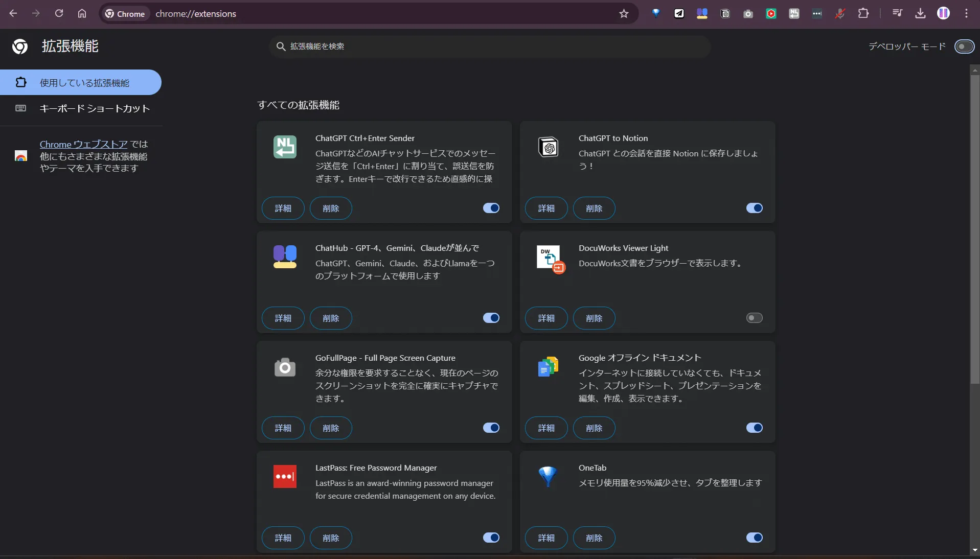This screenshot has width=980, height=559.
Task: Toggle off the GoFullPage extension
Action: click(490, 428)
